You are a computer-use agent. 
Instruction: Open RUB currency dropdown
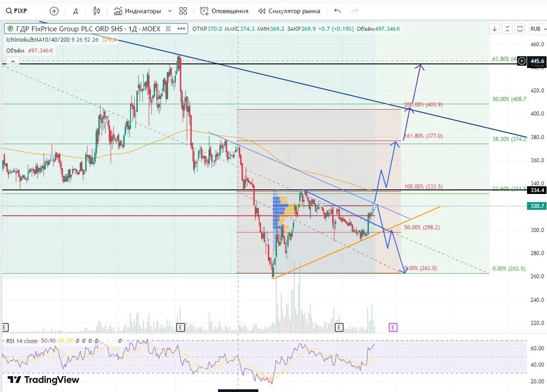537,29
